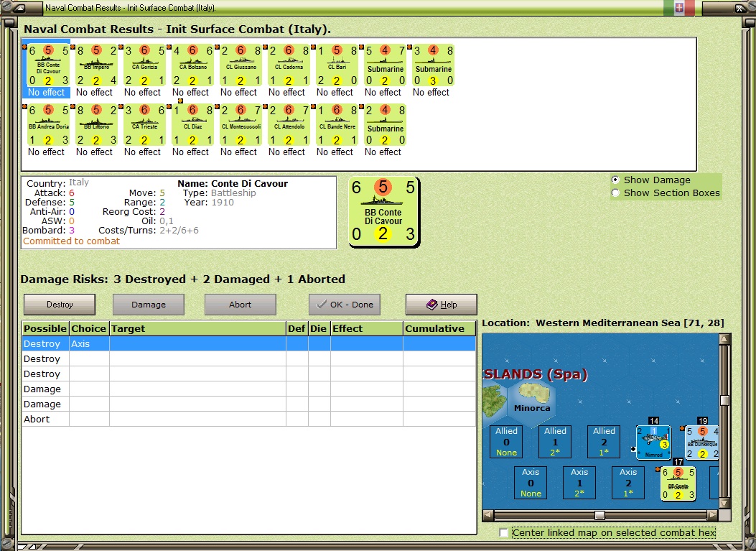The width and height of the screenshot is (756, 551).
Task: Click the Axis 2 section box on map
Action: click(627, 483)
